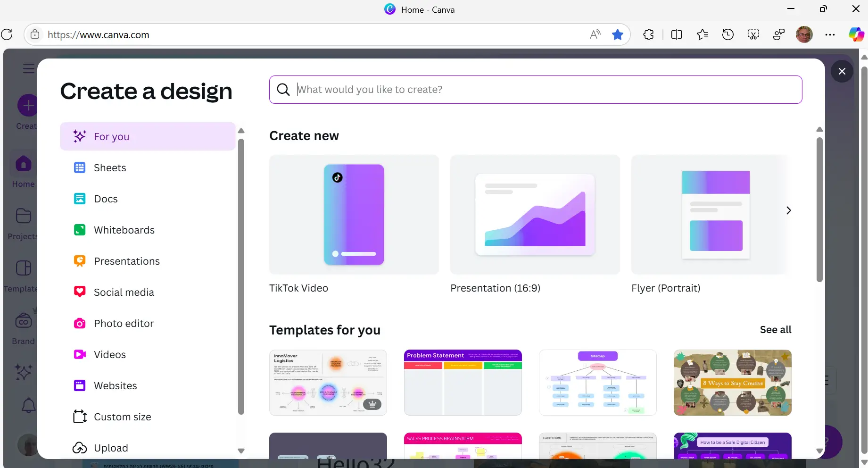Screen dimensions: 868x468
Task: Open browser Extensions puzzle icon
Action: (x=649, y=34)
